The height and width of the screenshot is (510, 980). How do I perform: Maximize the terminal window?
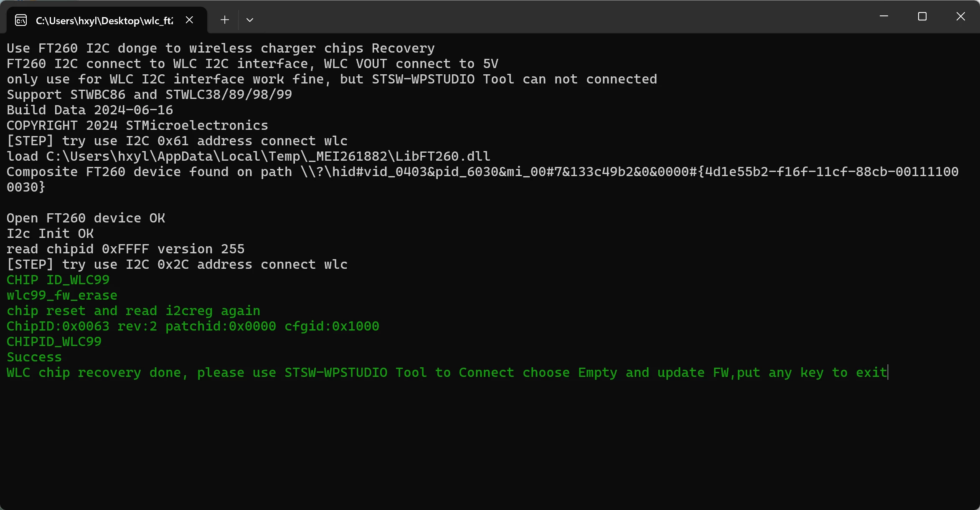tap(922, 16)
